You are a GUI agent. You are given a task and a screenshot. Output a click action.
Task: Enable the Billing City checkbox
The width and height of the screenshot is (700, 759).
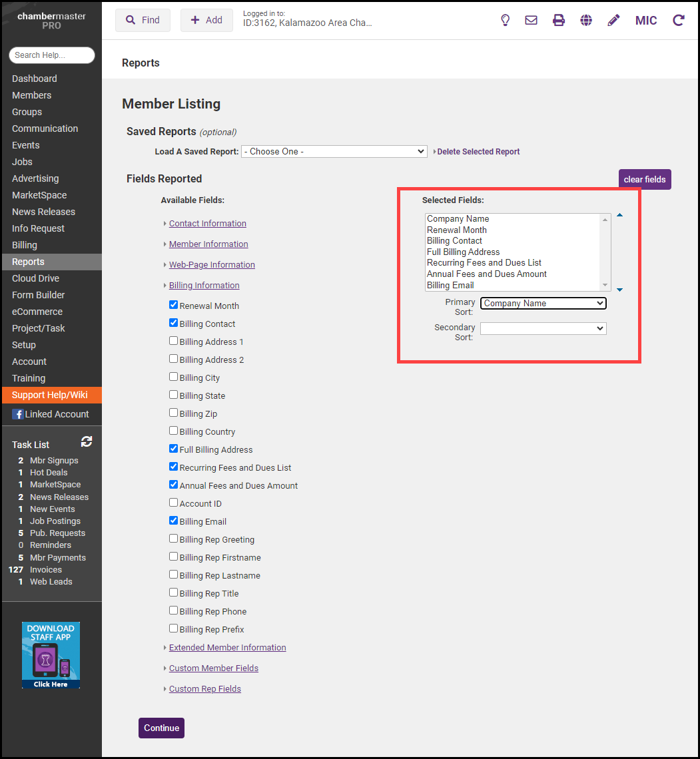coord(174,378)
